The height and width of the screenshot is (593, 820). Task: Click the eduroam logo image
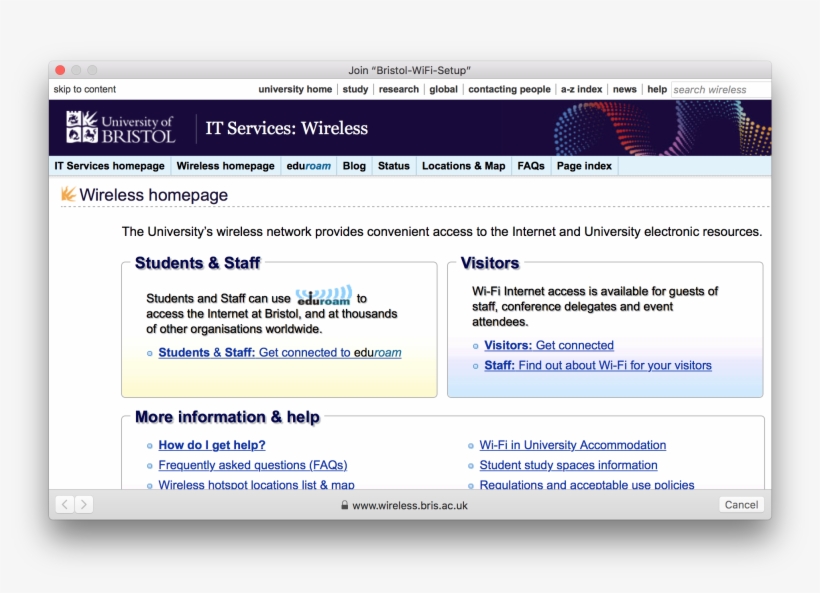pyautogui.click(x=325, y=294)
